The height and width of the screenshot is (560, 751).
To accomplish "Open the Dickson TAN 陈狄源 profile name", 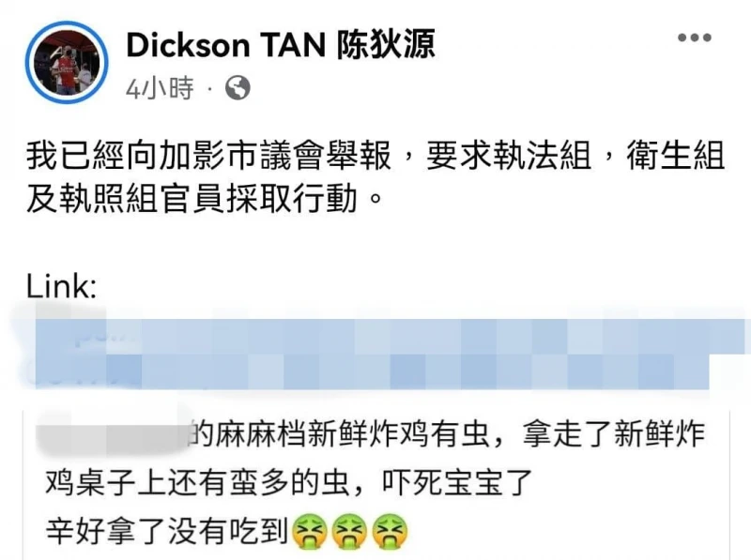I will click(281, 44).
